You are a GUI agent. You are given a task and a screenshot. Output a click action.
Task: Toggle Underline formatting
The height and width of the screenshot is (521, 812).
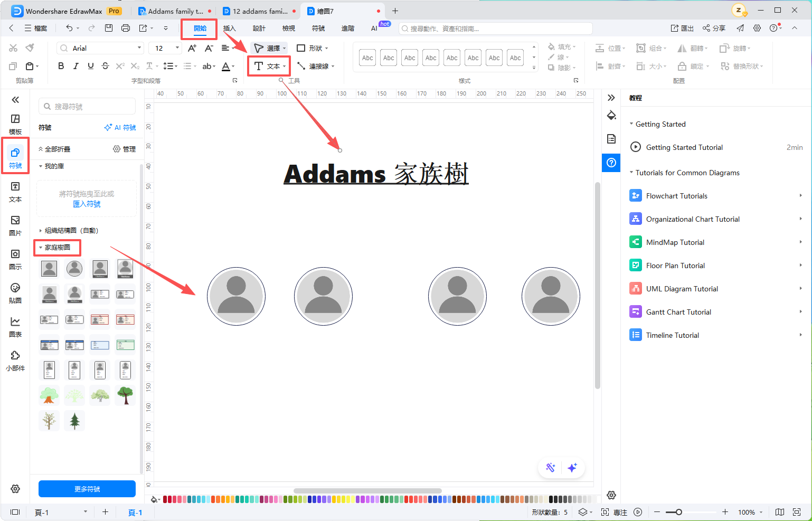click(x=91, y=66)
